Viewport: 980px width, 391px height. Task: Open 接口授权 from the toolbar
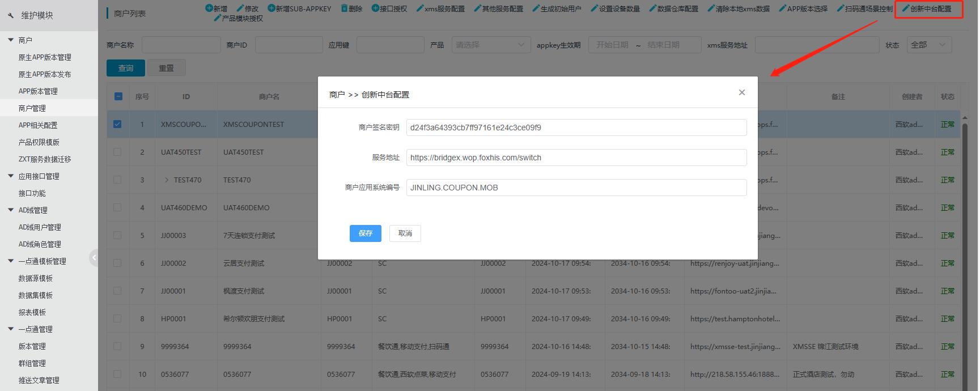tap(389, 8)
